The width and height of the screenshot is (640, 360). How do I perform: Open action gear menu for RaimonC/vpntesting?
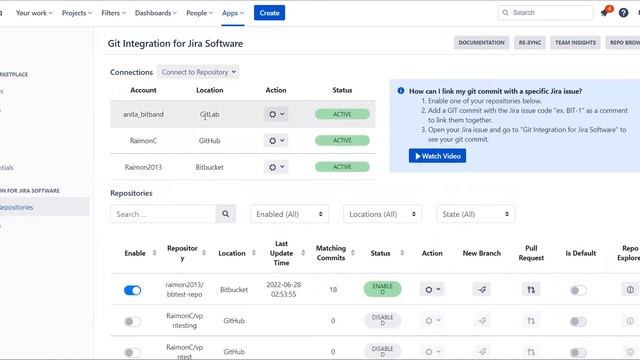[x=432, y=321]
